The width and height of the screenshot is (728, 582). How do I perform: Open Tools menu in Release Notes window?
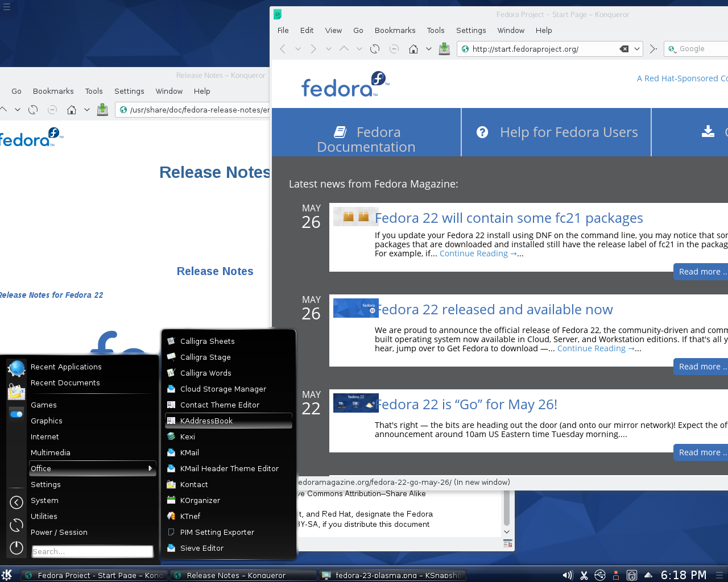[x=94, y=91]
